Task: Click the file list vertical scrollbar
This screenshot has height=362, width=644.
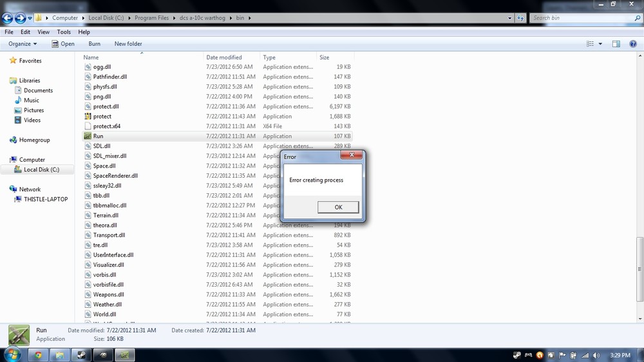Action: coord(640,269)
